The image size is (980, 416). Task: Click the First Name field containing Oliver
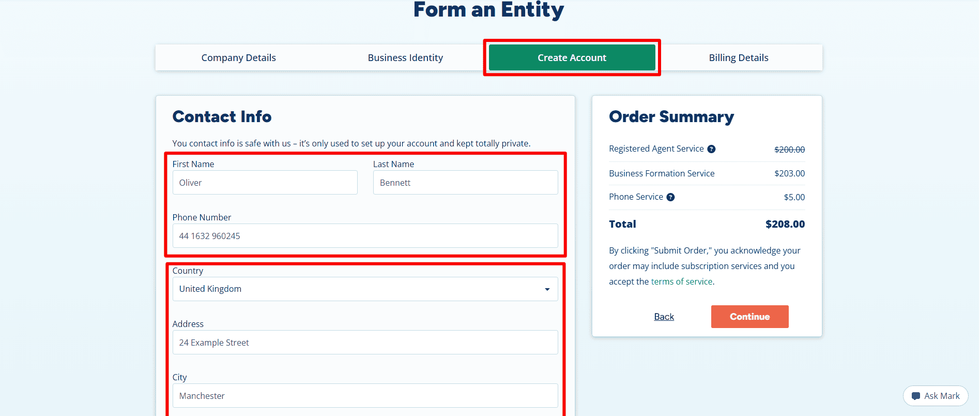(x=265, y=183)
